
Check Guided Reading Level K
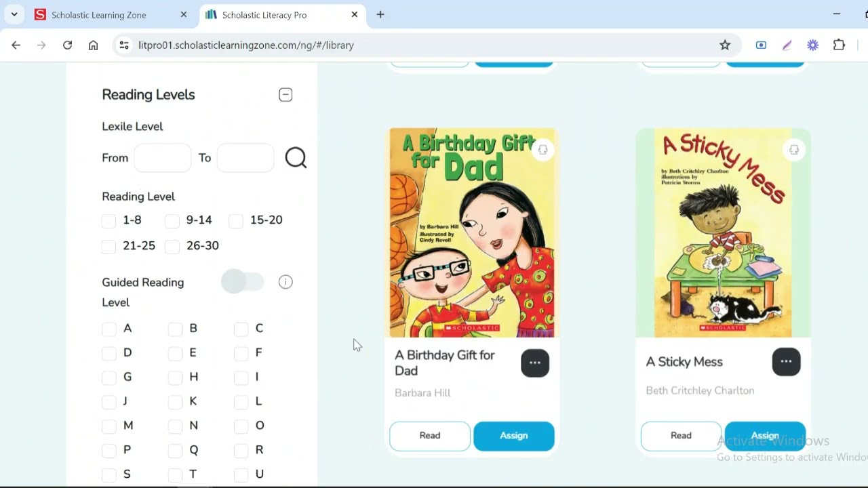coord(175,402)
